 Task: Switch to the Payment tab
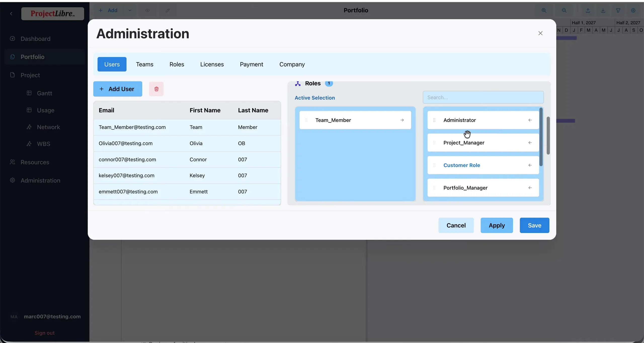[x=252, y=64]
